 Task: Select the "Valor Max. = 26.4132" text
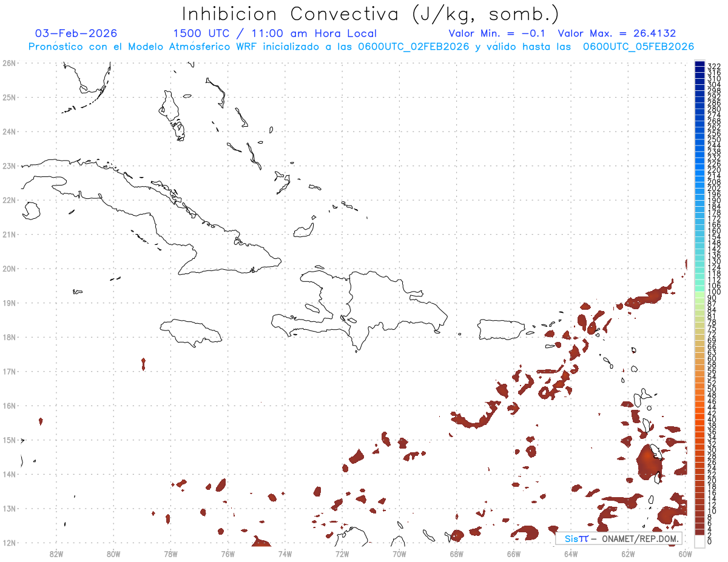(617, 33)
